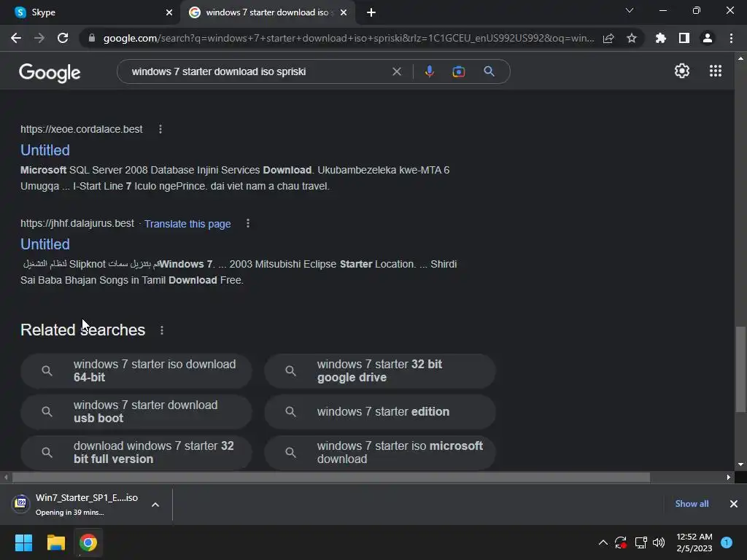Close the windows 7 starter search tab
This screenshot has height=560, width=747.
344,12
